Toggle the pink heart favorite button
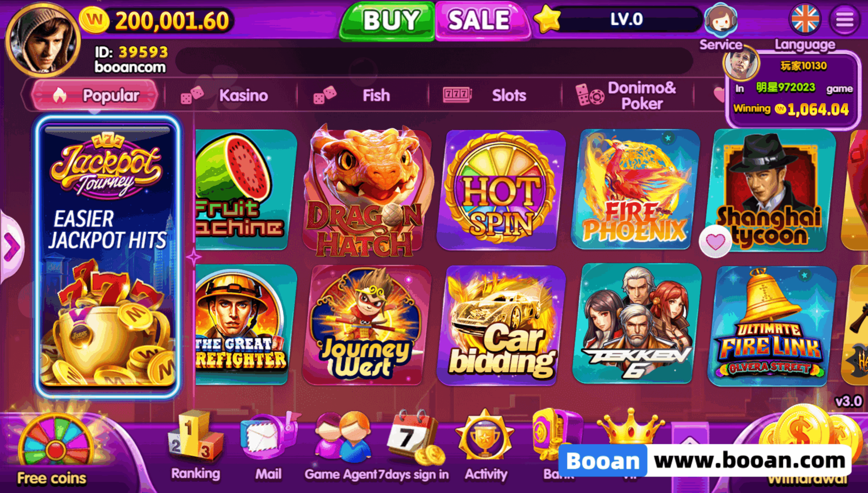The image size is (868, 493). tap(715, 241)
